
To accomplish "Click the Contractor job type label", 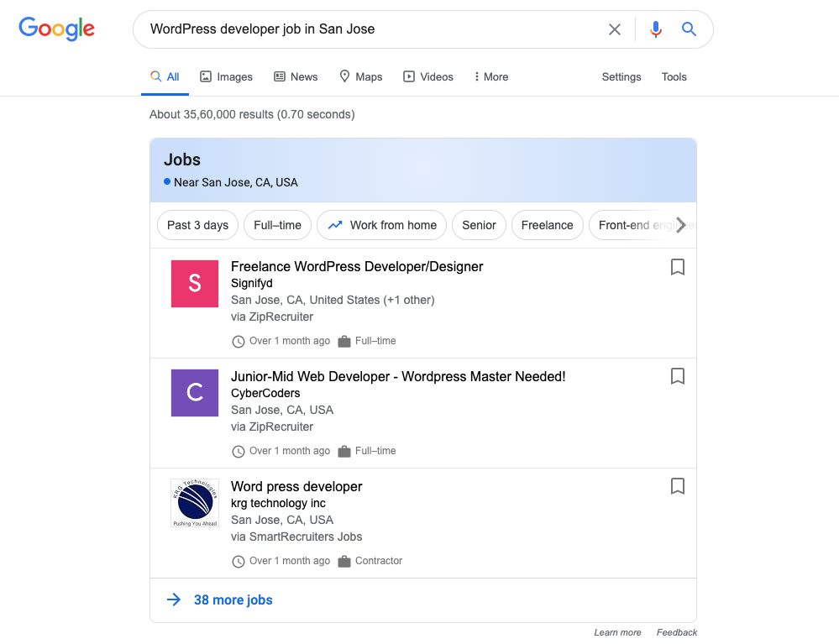I will (378, 561).
